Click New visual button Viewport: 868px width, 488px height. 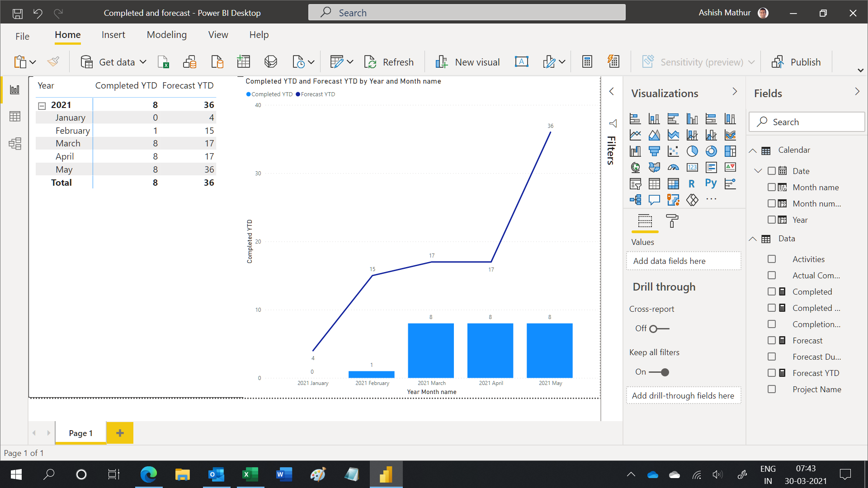467,62
